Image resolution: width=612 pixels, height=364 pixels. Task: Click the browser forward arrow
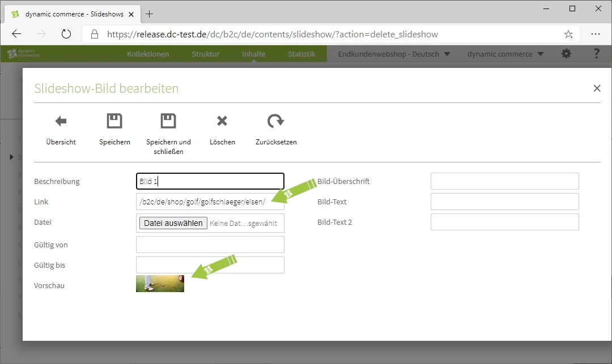(41, 35)
